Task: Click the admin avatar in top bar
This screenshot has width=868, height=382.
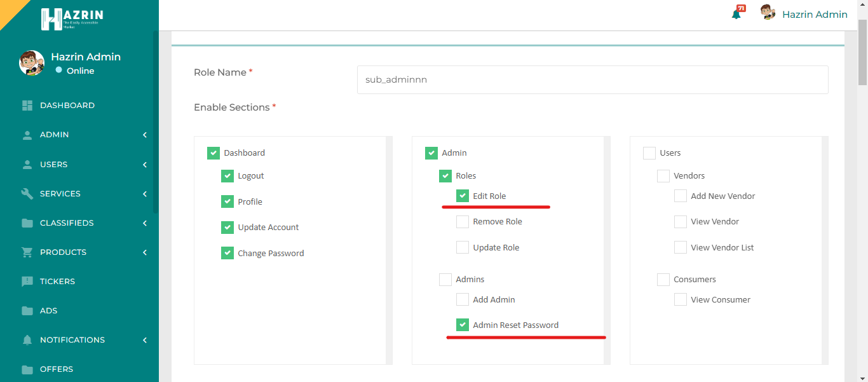Action: 768,13
